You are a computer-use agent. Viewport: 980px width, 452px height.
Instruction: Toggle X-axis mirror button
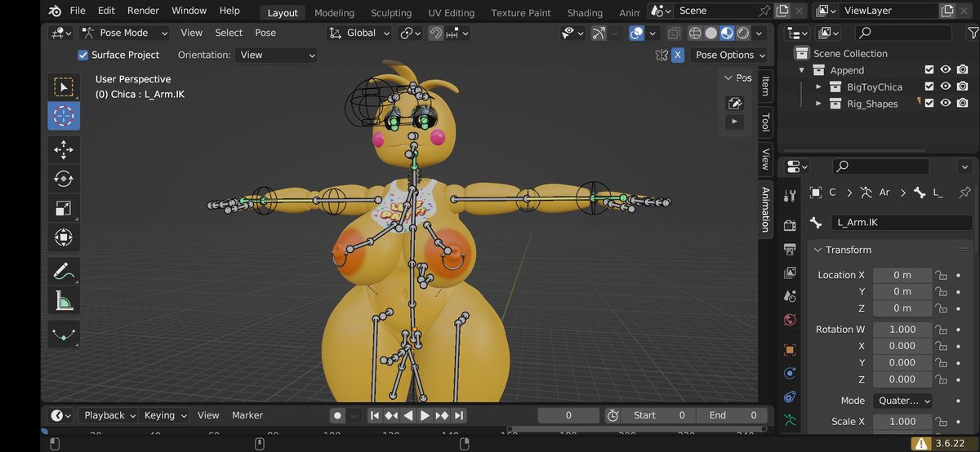678,55
